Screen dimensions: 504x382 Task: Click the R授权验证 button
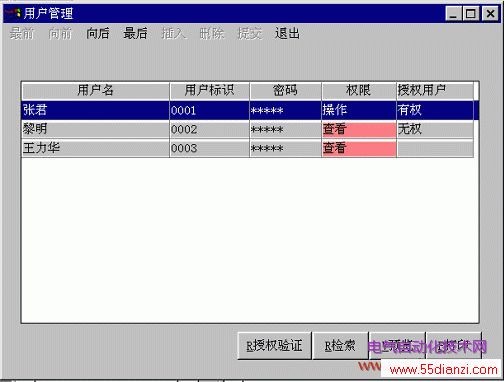click(274, 346)
